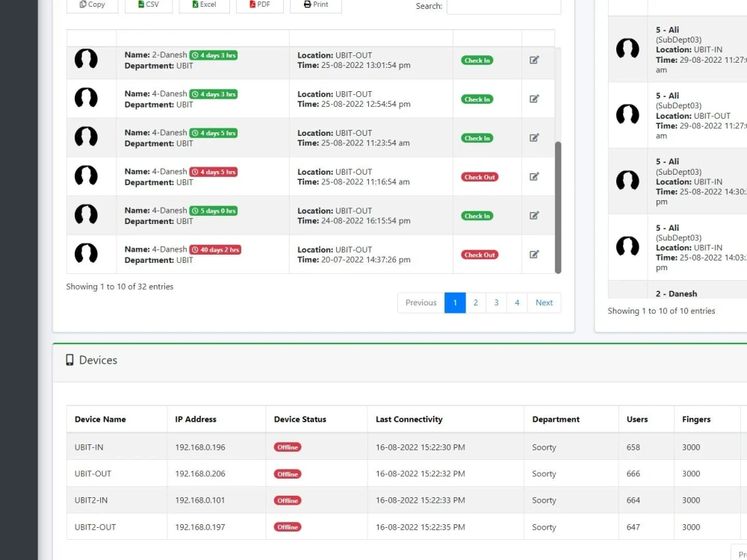Click the Last Connectivity column header
The image size is (747, 560).
pyautogui.click(x=409, y=419)
